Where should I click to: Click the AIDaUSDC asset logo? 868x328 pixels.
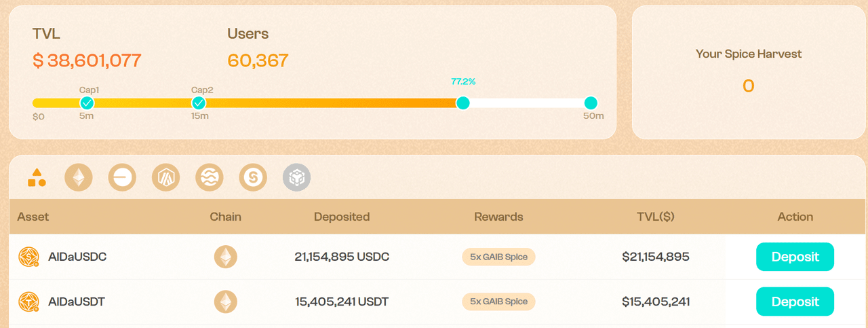pyautogui.click(x=29, y=257)
